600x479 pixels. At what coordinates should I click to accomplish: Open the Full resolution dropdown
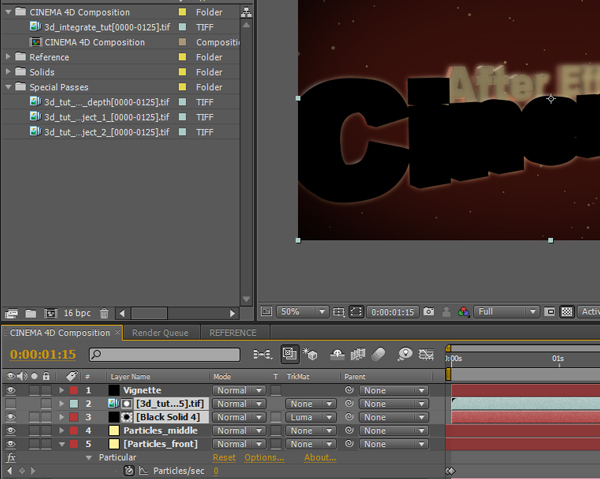click(506, 312)
